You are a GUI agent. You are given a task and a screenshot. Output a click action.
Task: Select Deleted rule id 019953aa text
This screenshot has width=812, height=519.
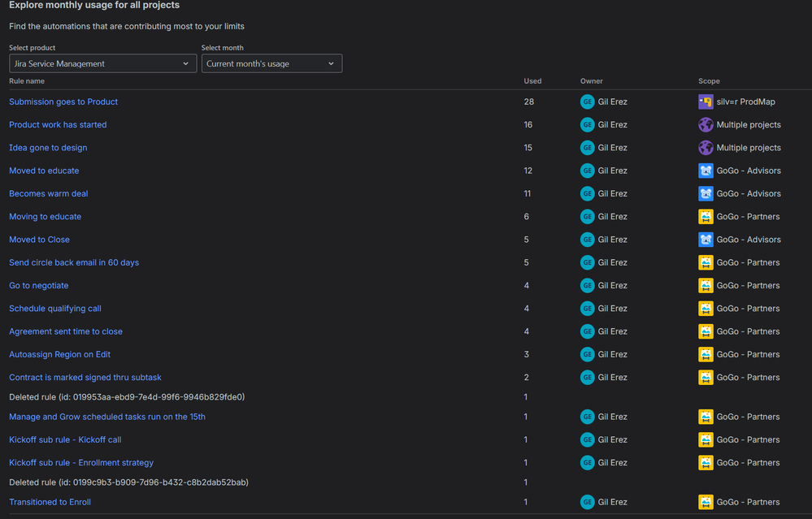pos(127,397)
